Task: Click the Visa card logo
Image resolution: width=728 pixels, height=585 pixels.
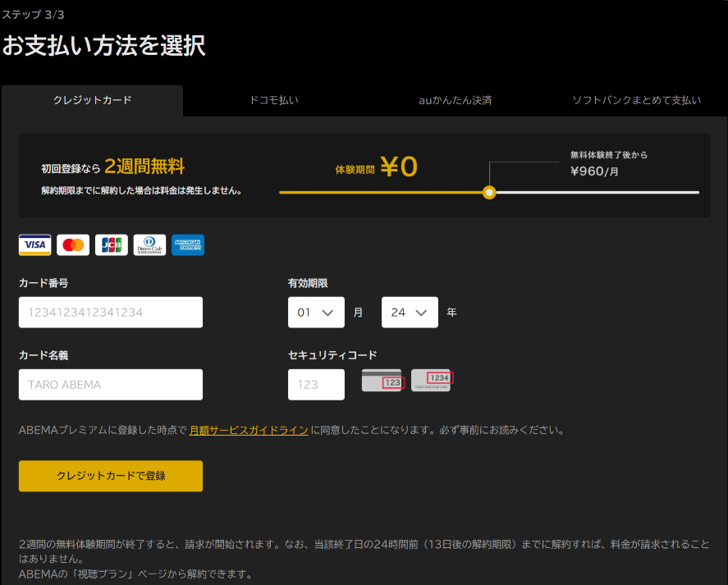Action: pos(34,245)
